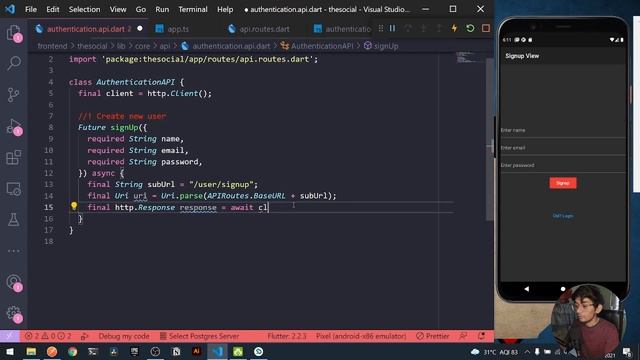Open the Run menu
This screenshot has height=360, width=640.
click(x=162, y=9)
